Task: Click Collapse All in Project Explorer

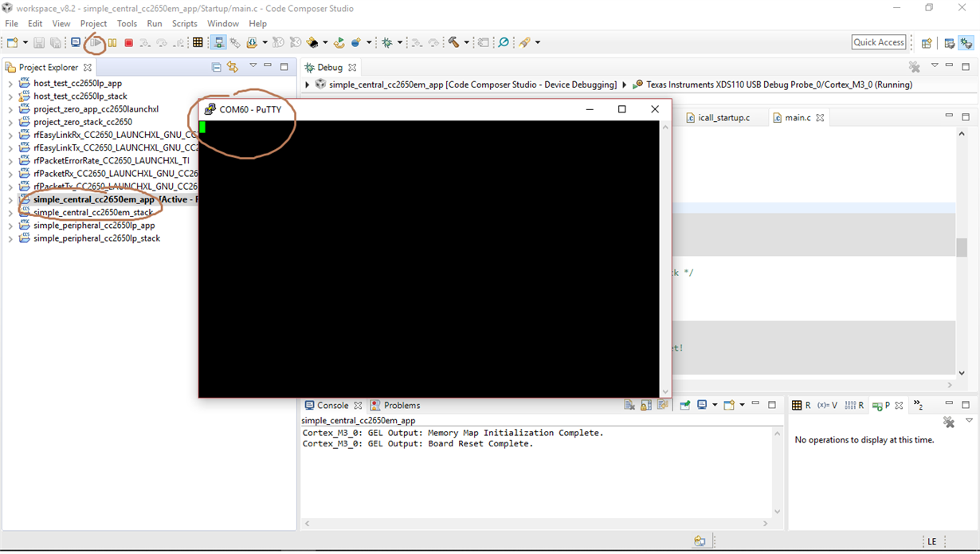Action: click(216, 67)
